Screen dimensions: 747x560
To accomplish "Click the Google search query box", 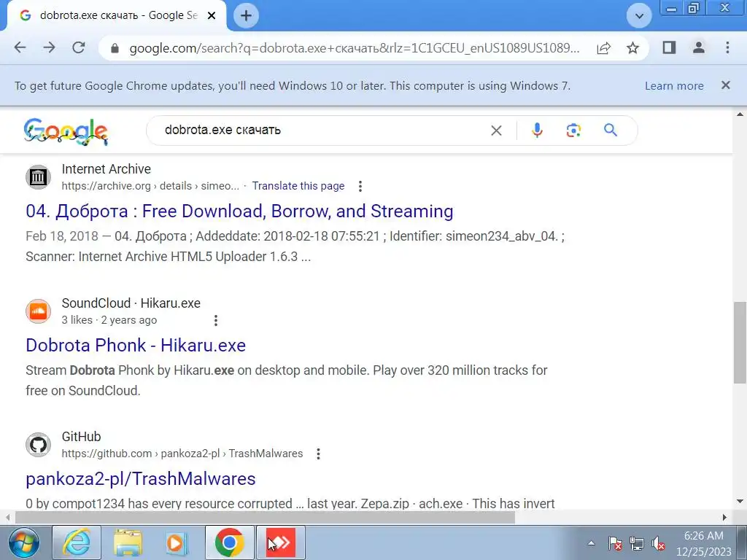I will click(x=324, y=130).
